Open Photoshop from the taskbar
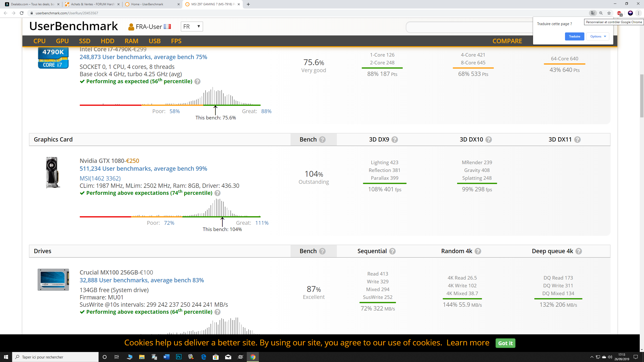The height and width of the screenshot is (362, 644). coord(179,357)
